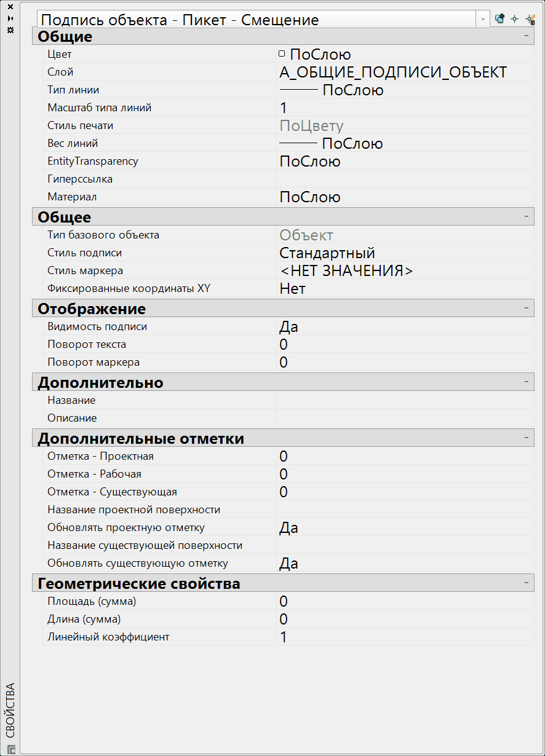Toggle auto-hide on the palette
The height and width of the screenshot is (756, 545).
tap(10, 18)
